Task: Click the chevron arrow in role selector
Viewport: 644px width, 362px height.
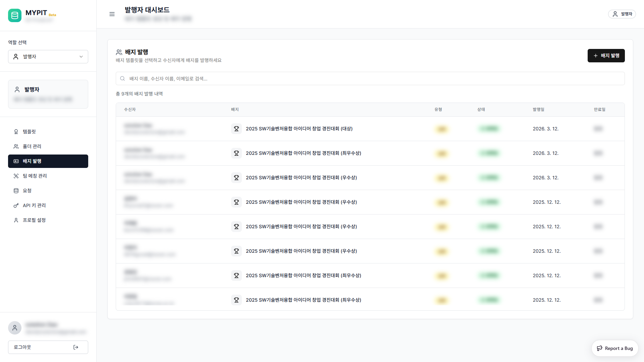Action: [81, 57]
